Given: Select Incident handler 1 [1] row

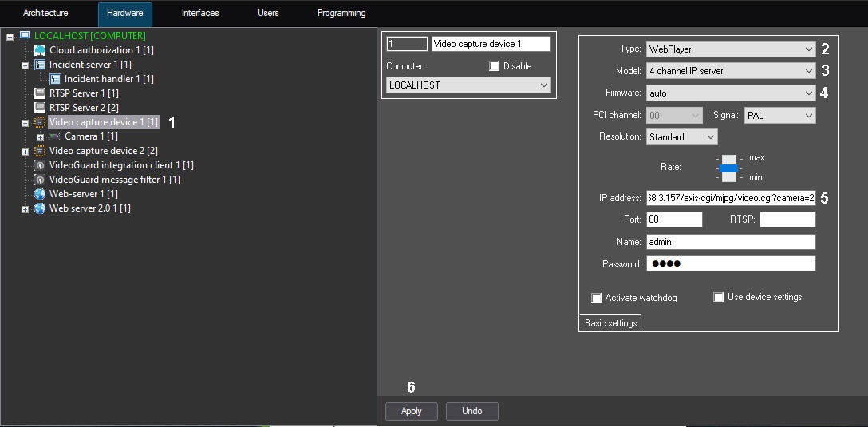Looking at the screenshot, I should 109,79.
